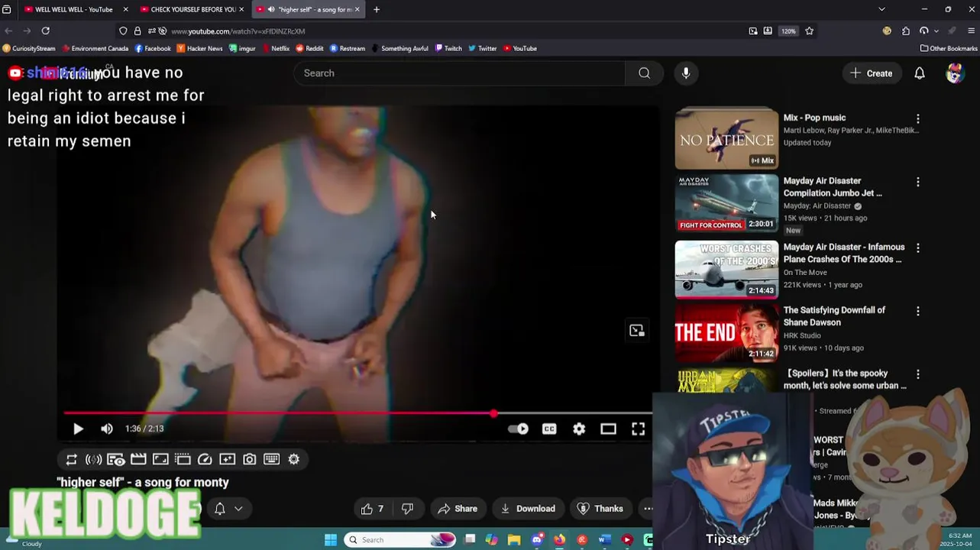Click the Create button
The height and width of the screenshot is (550, 980).
pyautogui.click(x=872, y=73)
